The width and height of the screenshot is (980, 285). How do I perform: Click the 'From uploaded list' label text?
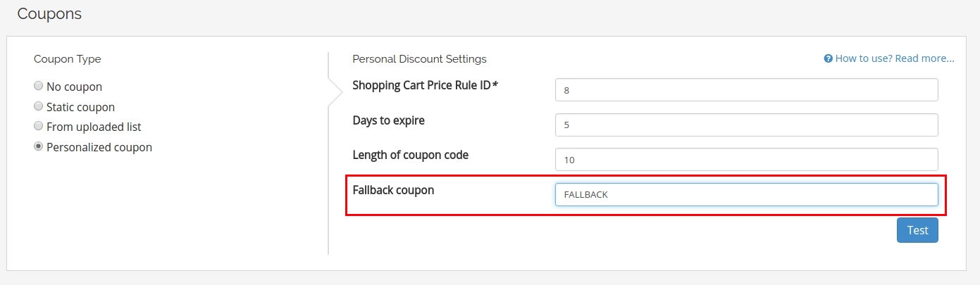[94, 127]
